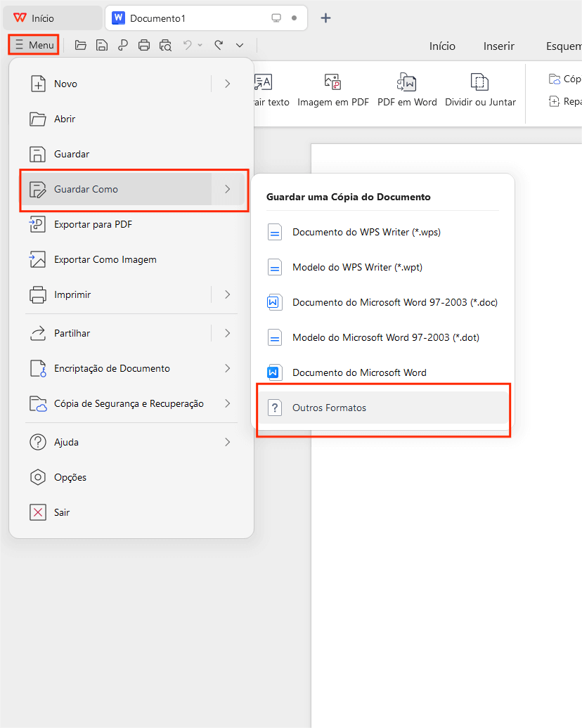Click Sair to exit
582x728 pixels.
133,512
